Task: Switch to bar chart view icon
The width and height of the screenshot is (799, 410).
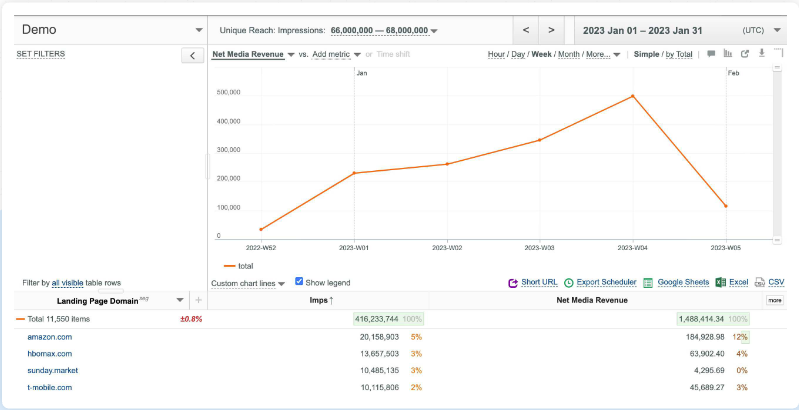Action: coord(727,54)
